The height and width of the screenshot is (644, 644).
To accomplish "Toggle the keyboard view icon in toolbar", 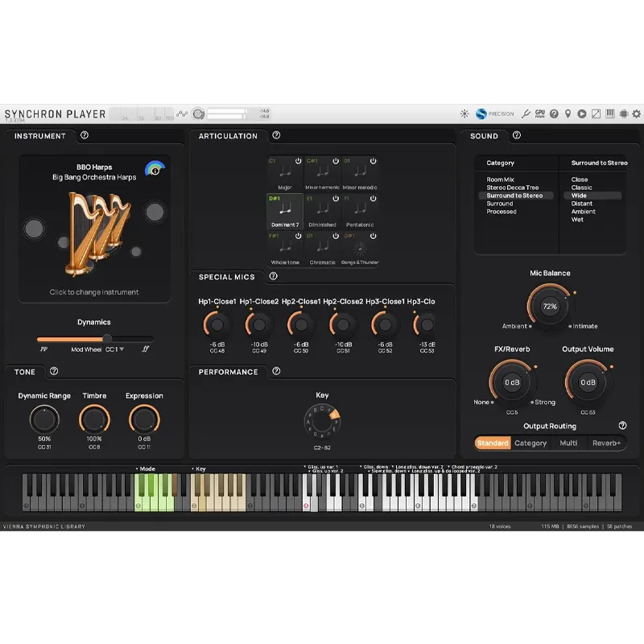I will tap(610, 114).
